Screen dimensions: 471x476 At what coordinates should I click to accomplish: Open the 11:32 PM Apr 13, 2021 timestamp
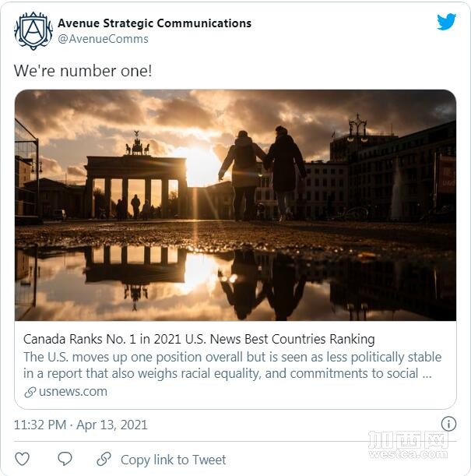80,425
